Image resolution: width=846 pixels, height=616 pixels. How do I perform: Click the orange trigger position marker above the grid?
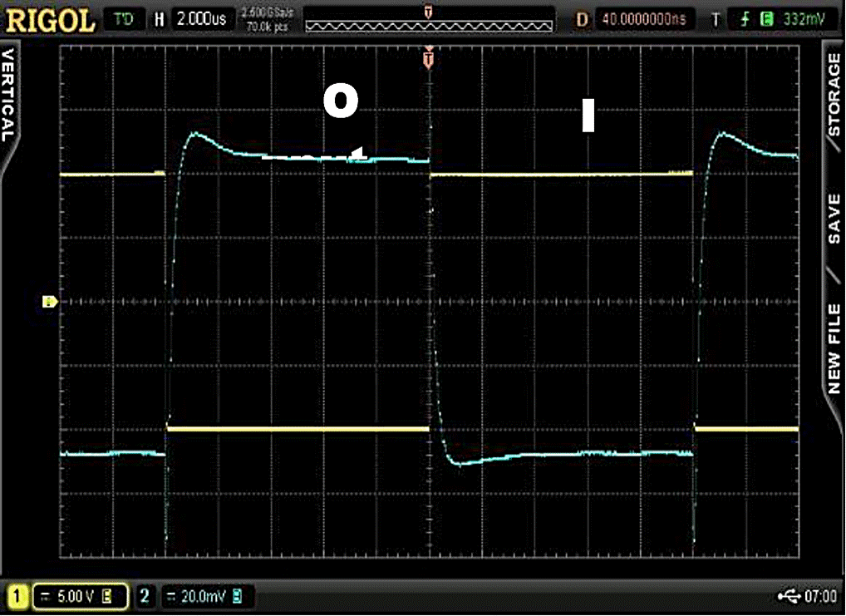pos(429,61)
